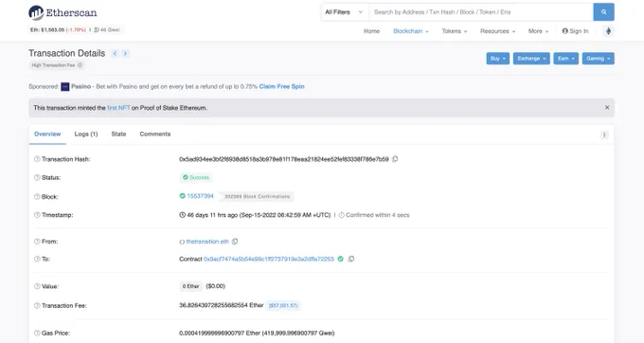The image size is (644, 343).
Task: Go to Home in navigation
Action: click(x=371, y=31)
